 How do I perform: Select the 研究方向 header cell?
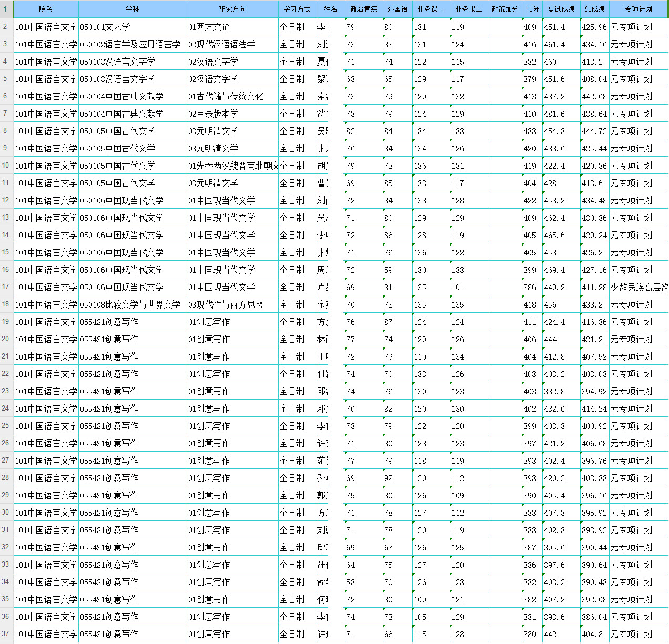[232, 9]
